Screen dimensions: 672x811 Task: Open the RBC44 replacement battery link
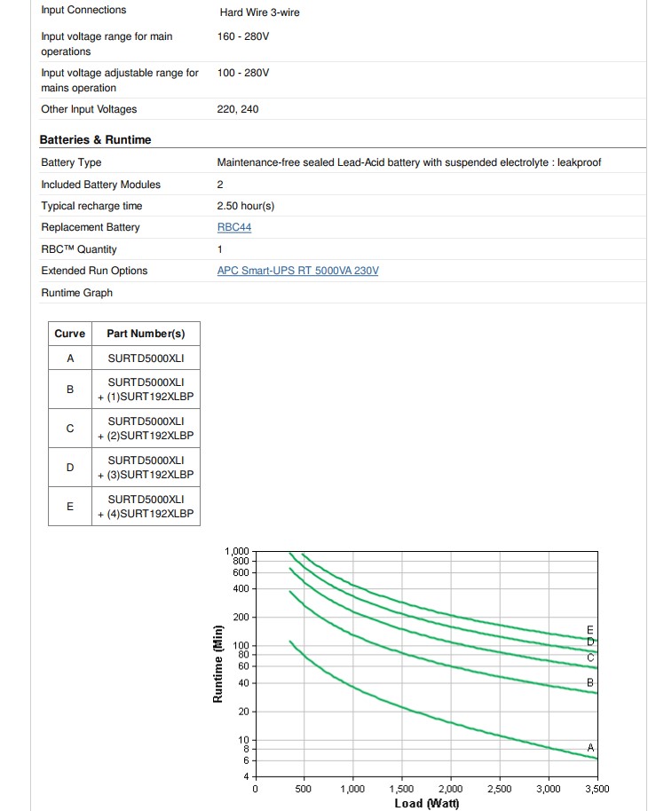pos(233,227)
